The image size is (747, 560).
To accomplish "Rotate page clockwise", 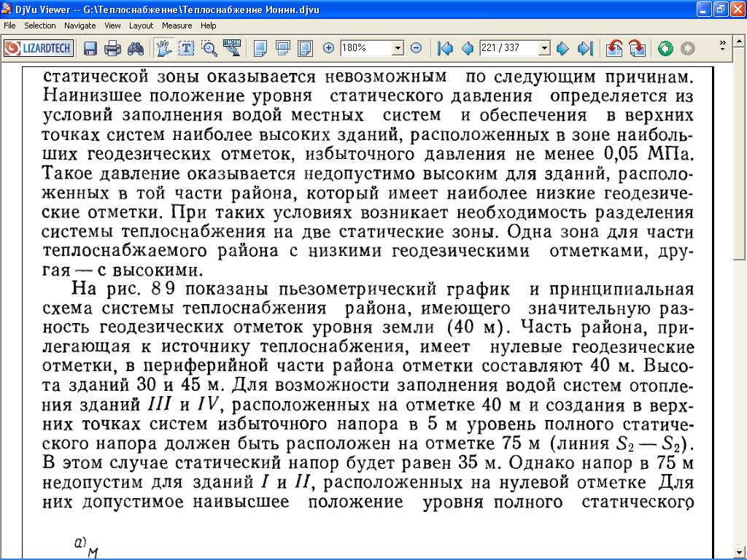I will coord(637,48).
